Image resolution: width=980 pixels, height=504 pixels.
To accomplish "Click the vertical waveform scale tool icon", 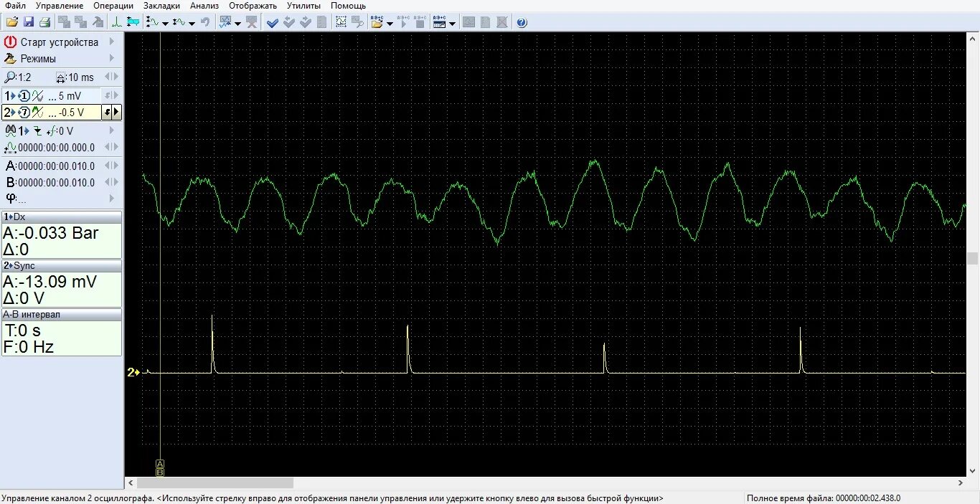I will click(152, 22).
